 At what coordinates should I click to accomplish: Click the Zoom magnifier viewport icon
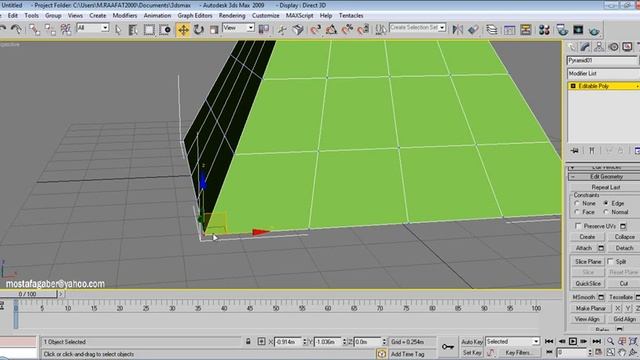point(610,341)
